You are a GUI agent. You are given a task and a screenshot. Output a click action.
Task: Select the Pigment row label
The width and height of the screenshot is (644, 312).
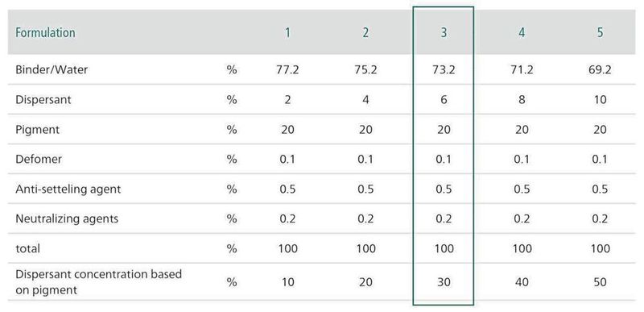tap(37, 130)
